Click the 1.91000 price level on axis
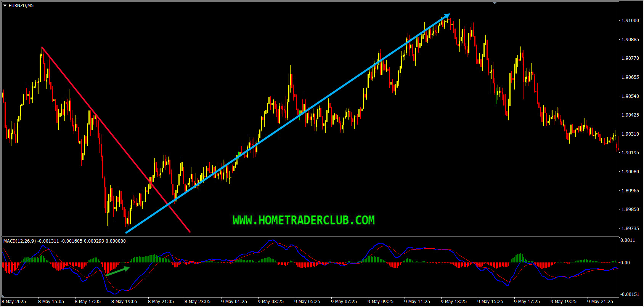 click(x=630, y=21)
